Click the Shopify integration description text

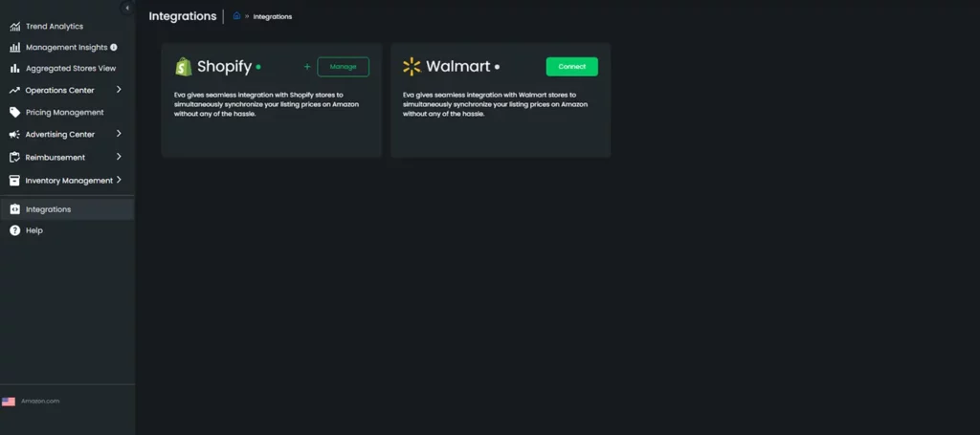click(266, 104)
